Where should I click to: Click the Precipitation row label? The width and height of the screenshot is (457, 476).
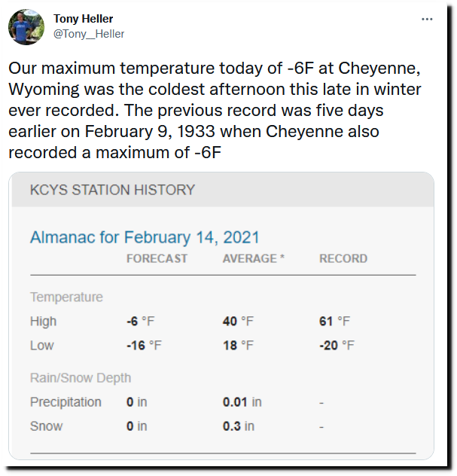pyautogui.click(x=66, y=402)
